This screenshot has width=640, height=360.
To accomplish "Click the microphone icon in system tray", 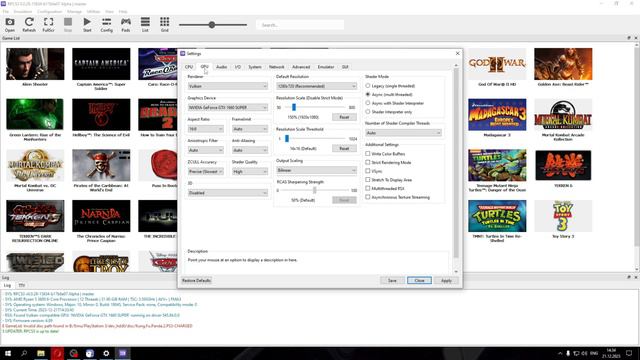I will coord(568,353).
